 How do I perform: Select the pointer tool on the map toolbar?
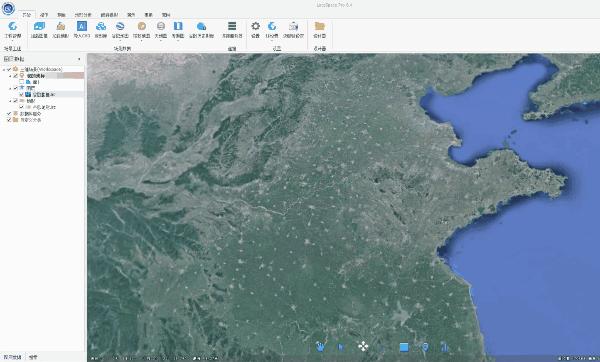341,347
